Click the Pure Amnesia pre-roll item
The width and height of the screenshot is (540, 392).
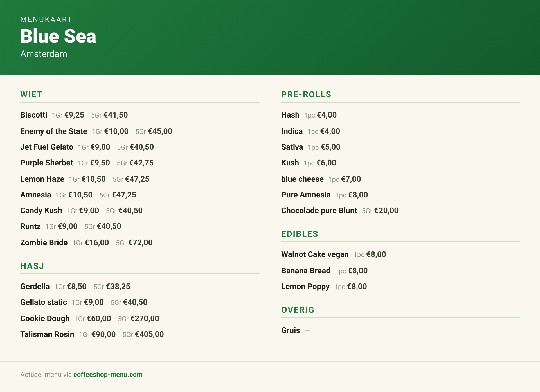click(x=306, y=195)
